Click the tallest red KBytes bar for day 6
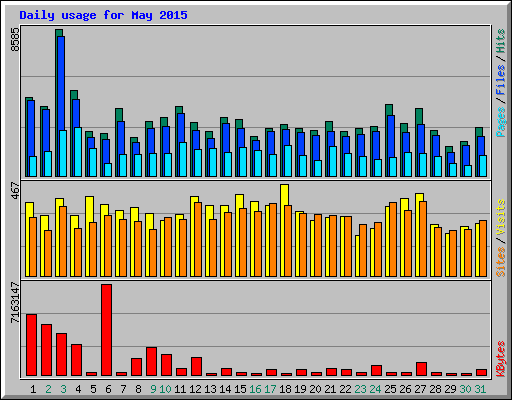Viewport: 512px width, 400px height. [107, 330]
